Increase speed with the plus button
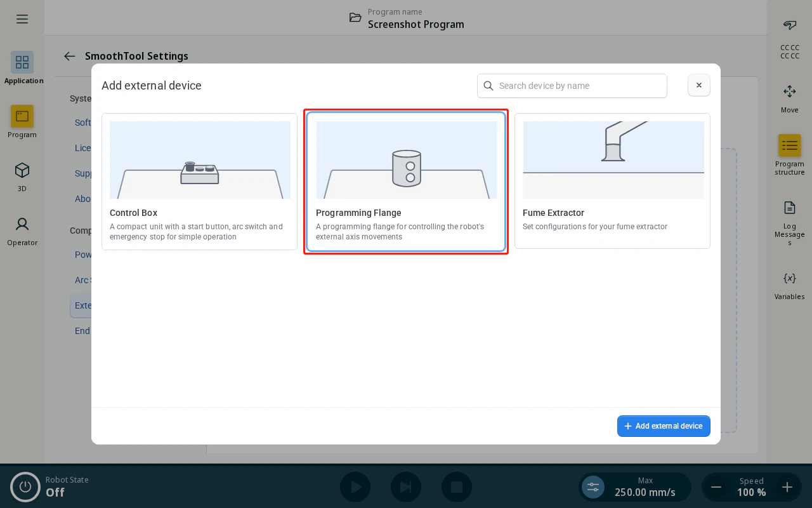 pos(787,487)
